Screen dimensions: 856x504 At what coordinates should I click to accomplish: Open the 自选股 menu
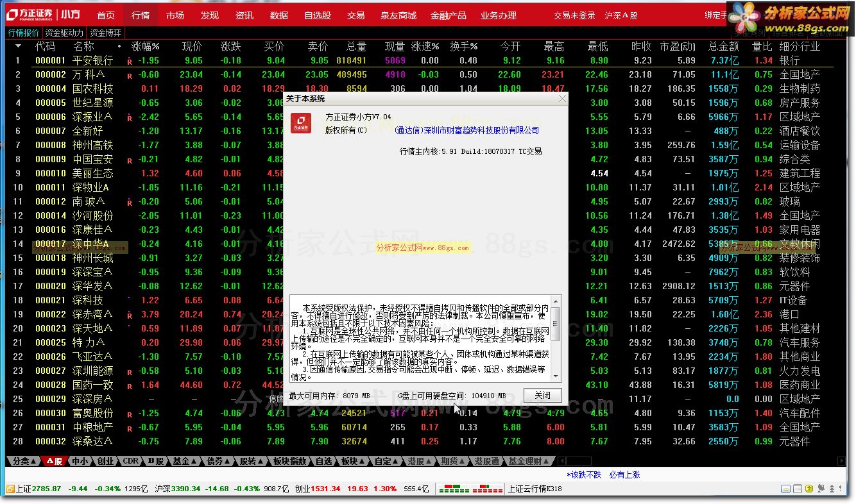[x=317, y=15]
